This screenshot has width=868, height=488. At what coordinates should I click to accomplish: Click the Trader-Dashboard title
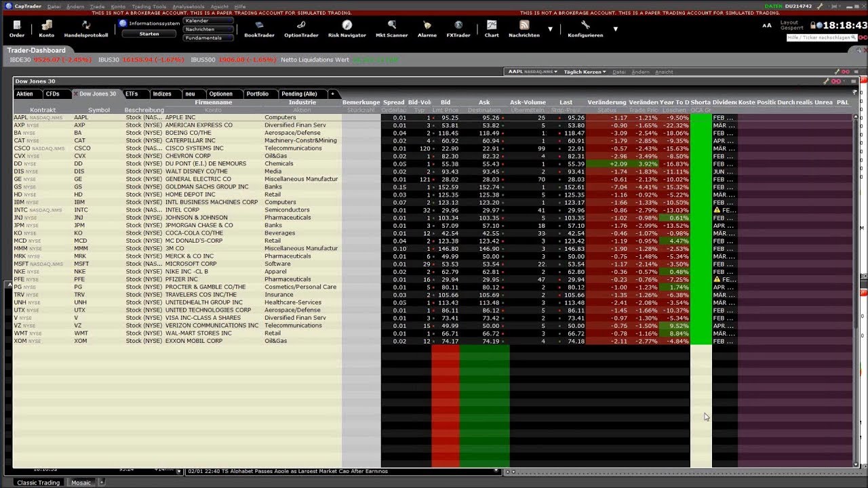pos(37,50)
